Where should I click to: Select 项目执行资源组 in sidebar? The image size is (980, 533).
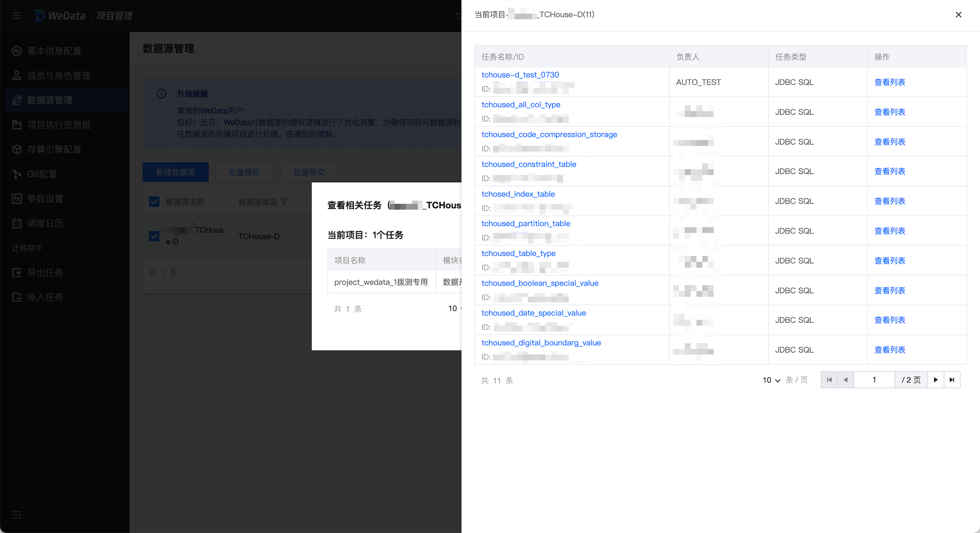click(58, 125)
